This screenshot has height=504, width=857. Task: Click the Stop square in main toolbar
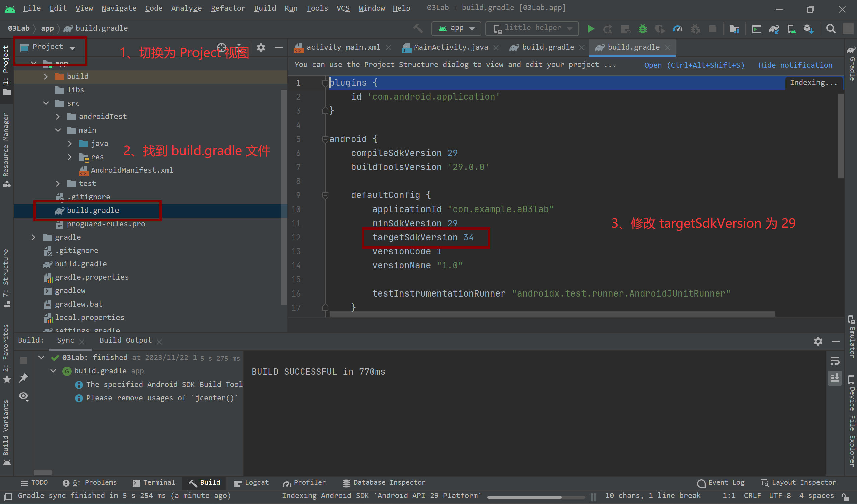[712, 29]
